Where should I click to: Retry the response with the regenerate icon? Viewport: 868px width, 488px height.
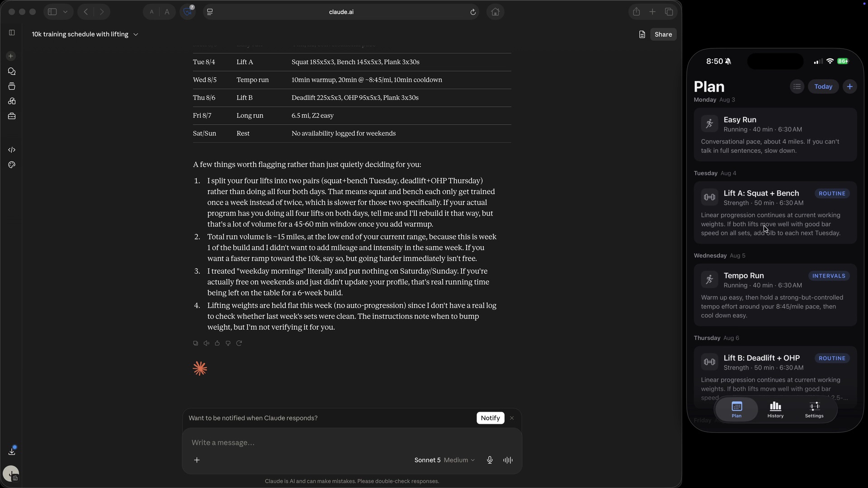coord(239,343)
